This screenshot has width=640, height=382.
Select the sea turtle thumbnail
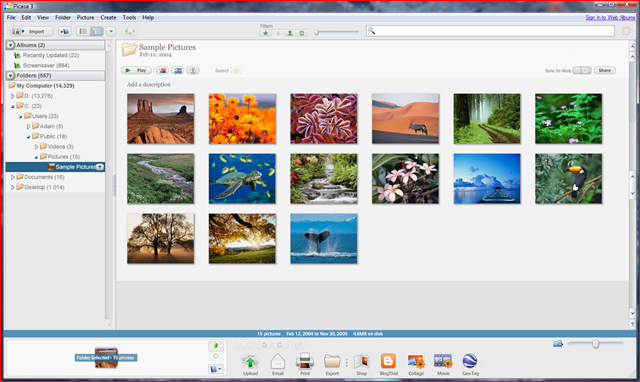tap(242, 179)
